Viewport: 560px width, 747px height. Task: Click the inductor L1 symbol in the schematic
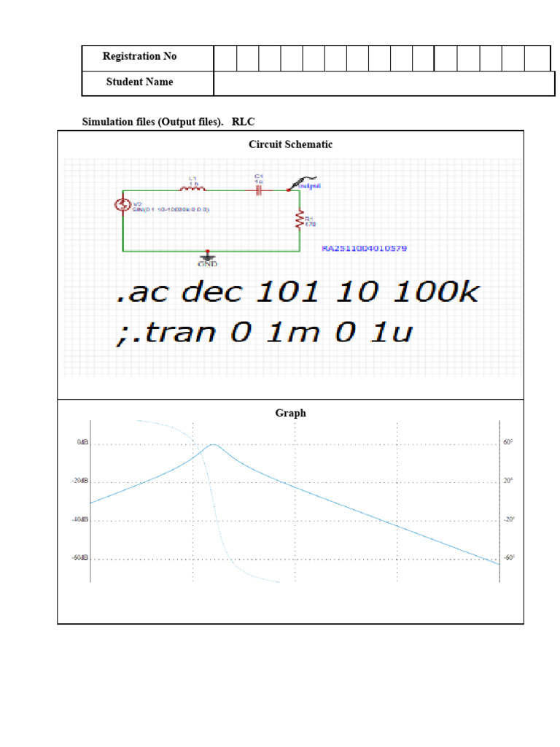coord(192,189)
